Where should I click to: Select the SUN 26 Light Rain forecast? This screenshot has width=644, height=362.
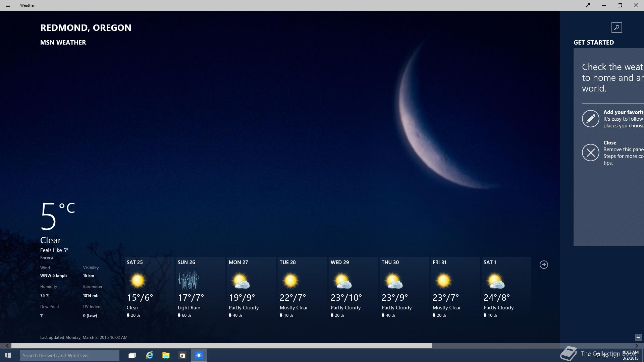pyautogui.click(x=200, y=288)
